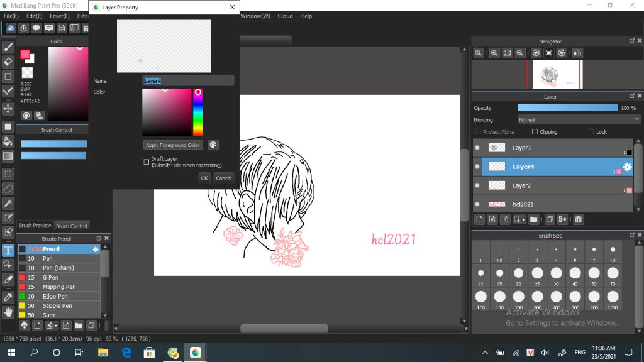The image size is (644, 362).
Task: Undock the Brush panel
Action: tap(99, 238)
